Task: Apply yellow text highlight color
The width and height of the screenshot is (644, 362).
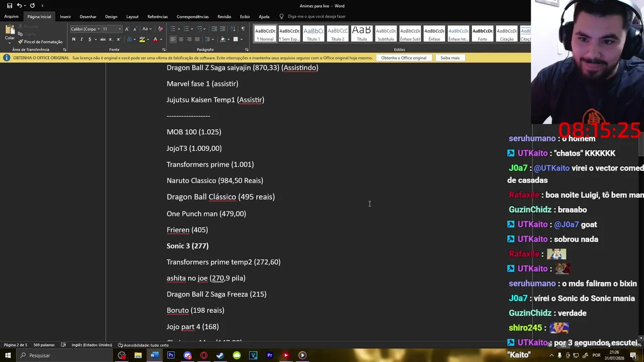Action: click(x=142, y=39)
